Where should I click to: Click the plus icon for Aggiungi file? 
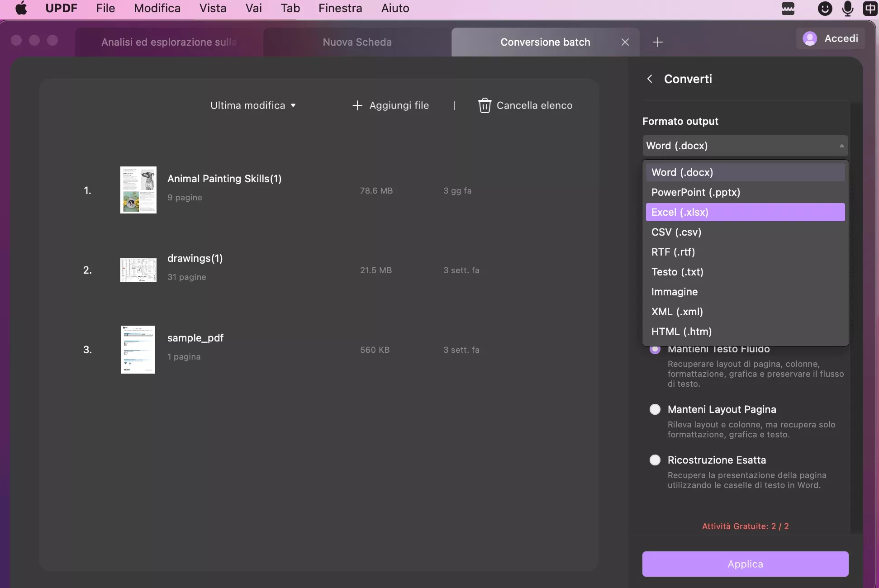tap(357, 105)
